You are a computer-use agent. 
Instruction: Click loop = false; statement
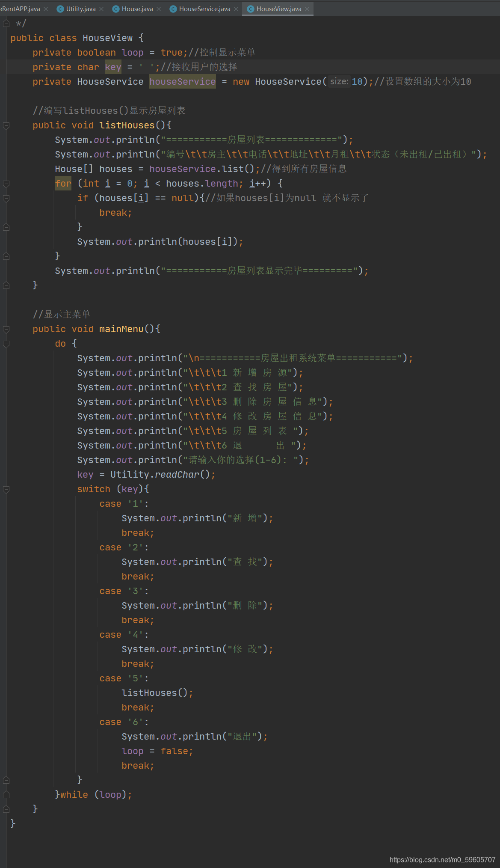pos(157,751)
